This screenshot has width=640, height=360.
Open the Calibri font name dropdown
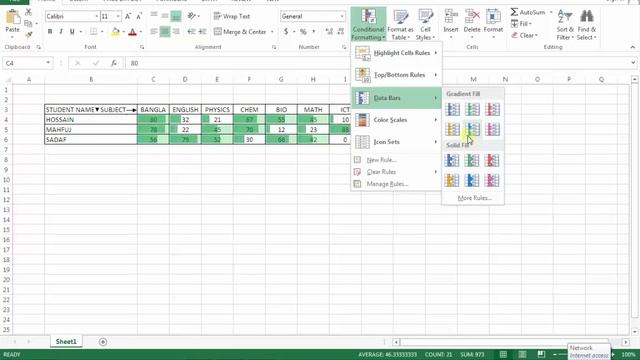(x=97, y=16)
